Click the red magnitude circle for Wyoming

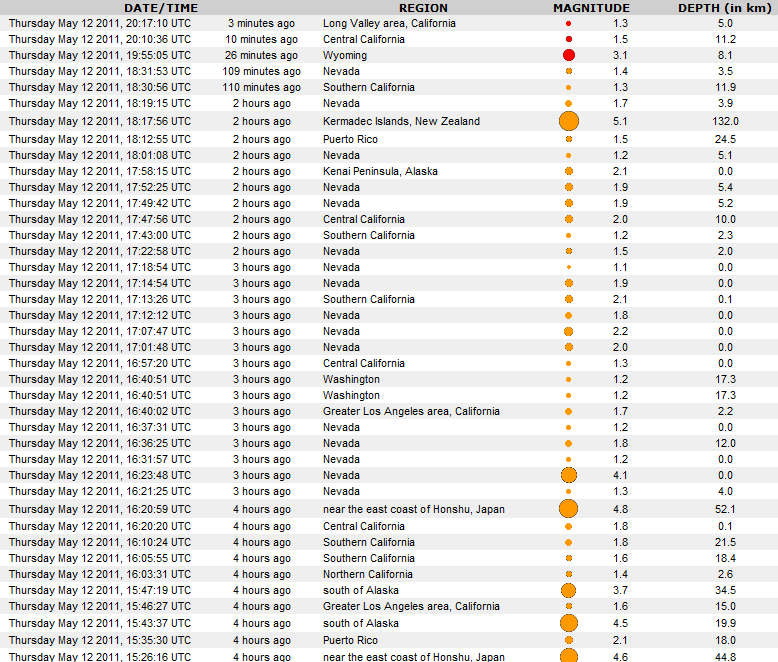pyautogui.click(x=569, y=55)
